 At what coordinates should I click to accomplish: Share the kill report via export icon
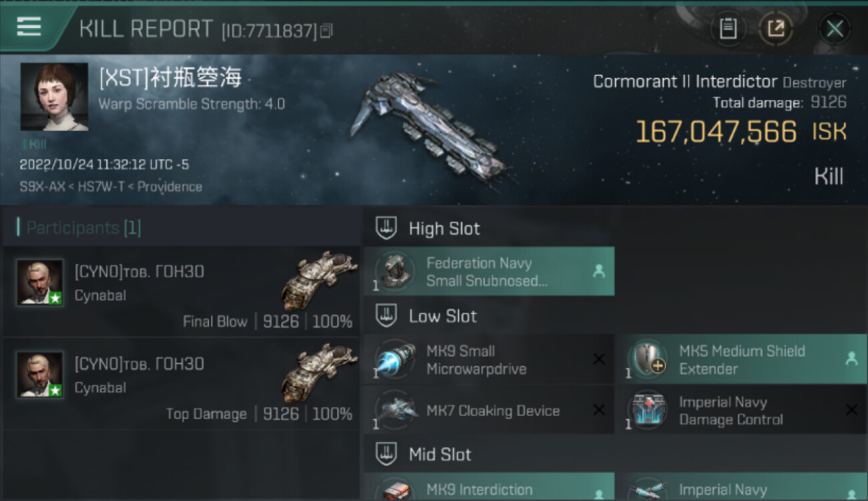[x=776, y=29]
